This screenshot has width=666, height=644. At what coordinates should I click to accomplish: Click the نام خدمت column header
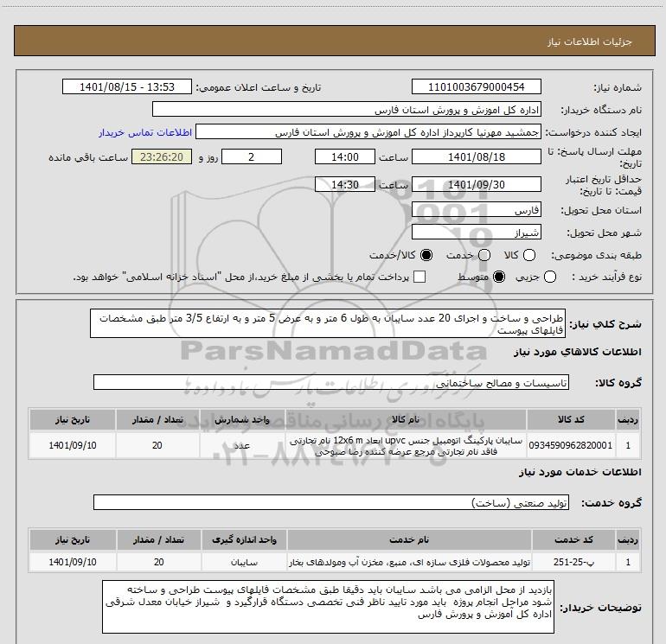[x=409, y=539]
